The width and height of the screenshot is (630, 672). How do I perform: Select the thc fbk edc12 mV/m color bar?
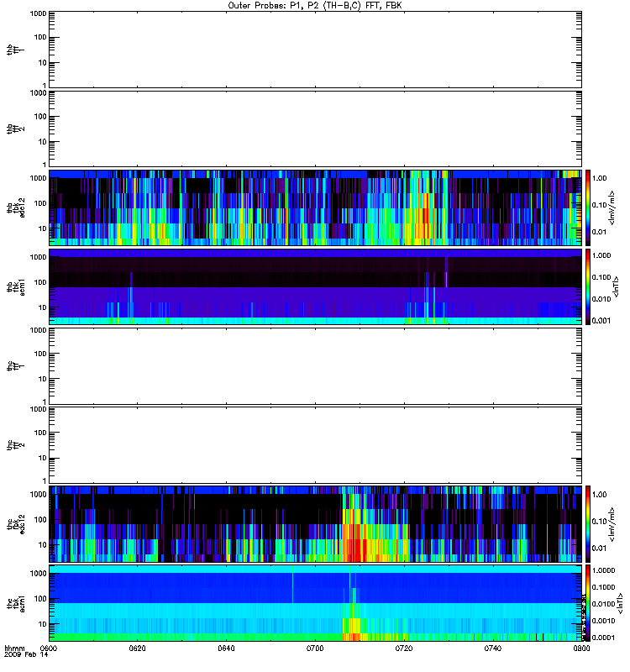(588, 523)
